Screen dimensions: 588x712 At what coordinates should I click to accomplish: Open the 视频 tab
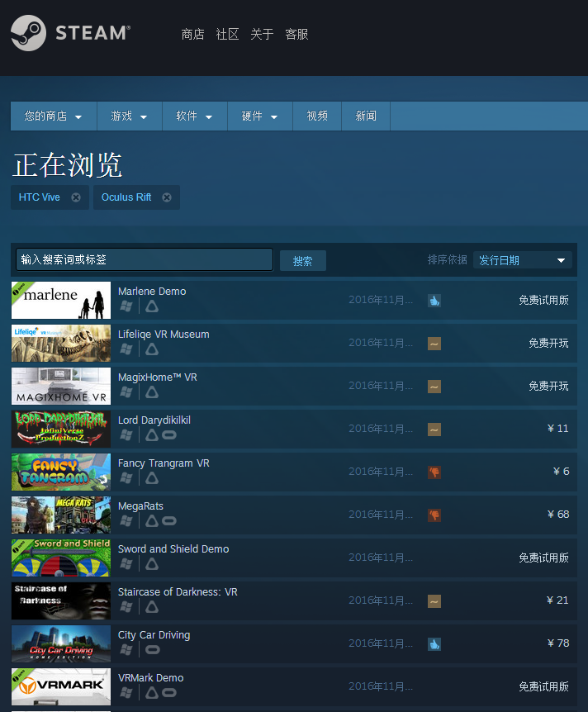click(x=317, y=116)
